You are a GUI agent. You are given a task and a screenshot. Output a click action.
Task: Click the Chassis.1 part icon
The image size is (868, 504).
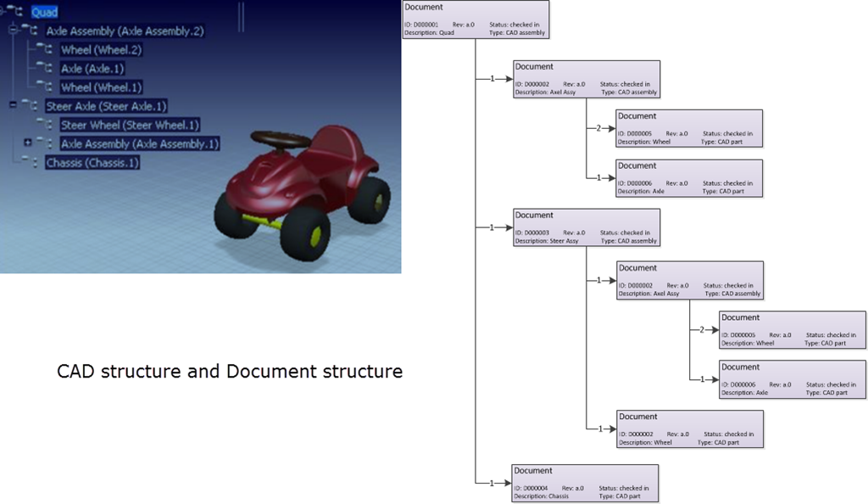[x=31, y=163]
